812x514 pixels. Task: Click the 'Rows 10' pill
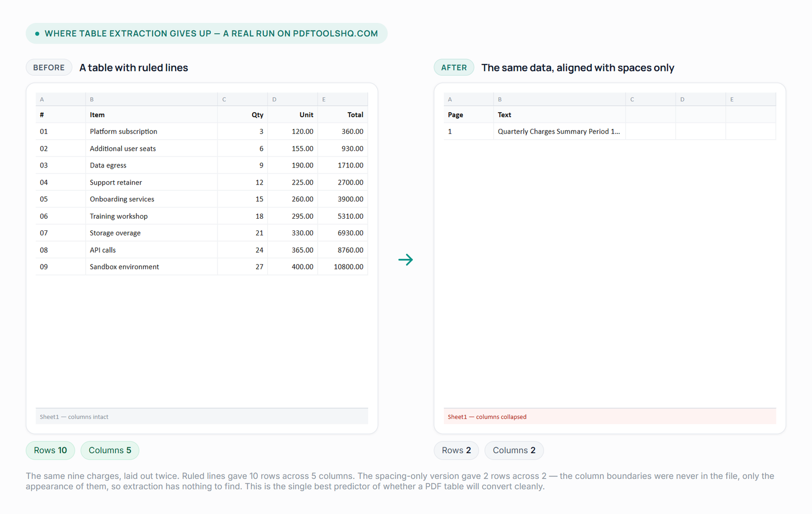tap(50, 450)
